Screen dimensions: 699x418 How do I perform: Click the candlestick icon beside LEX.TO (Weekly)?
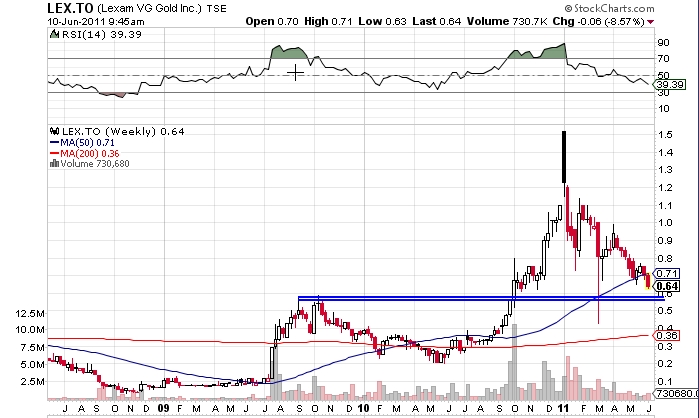click(54, 131)
